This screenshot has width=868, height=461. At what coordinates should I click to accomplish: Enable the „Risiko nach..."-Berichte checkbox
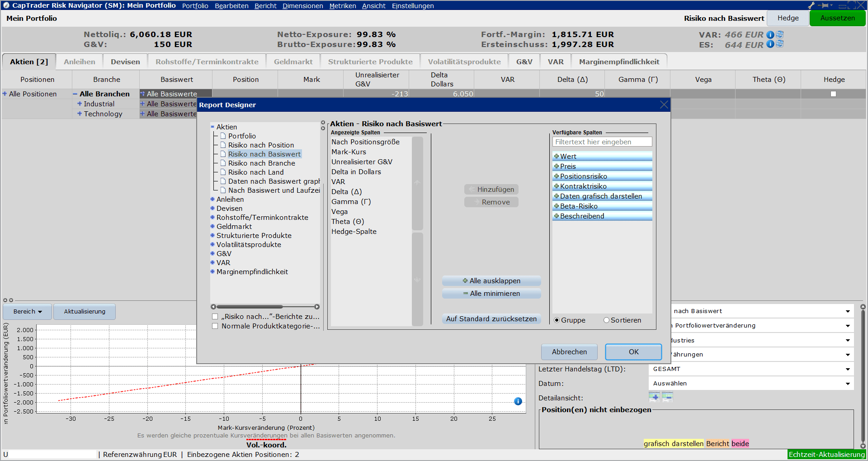(x=215, y=317)
